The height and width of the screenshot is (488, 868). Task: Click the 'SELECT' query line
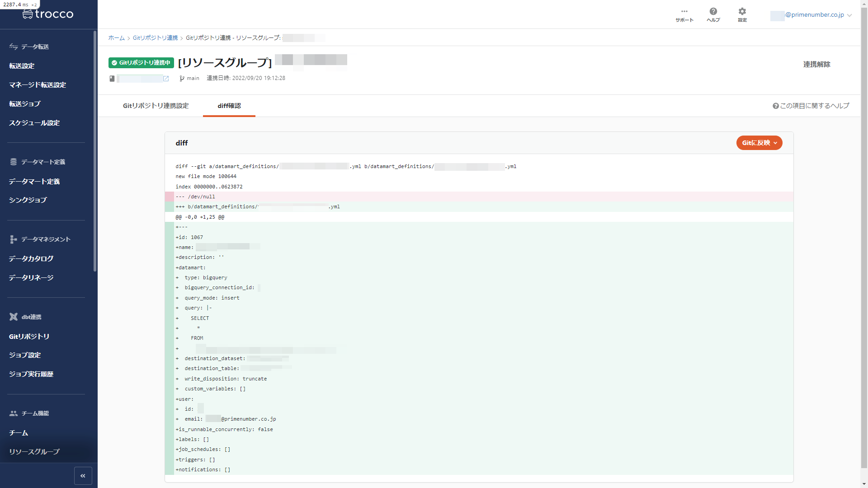479,318
